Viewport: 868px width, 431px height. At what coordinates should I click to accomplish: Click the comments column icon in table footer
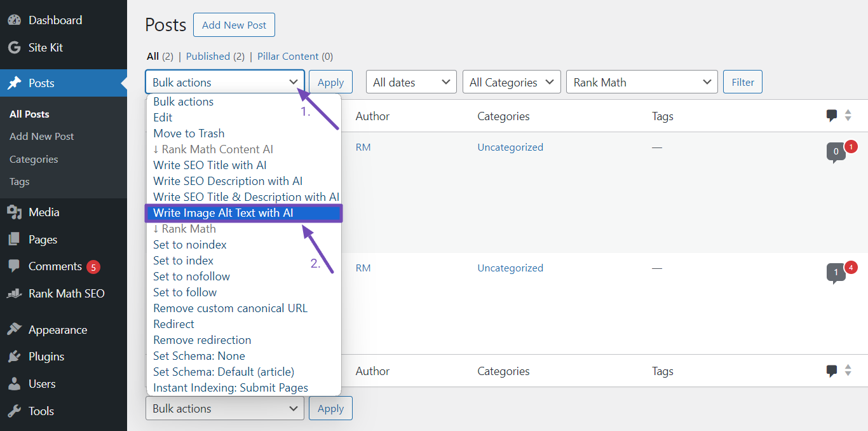[832, 371]
